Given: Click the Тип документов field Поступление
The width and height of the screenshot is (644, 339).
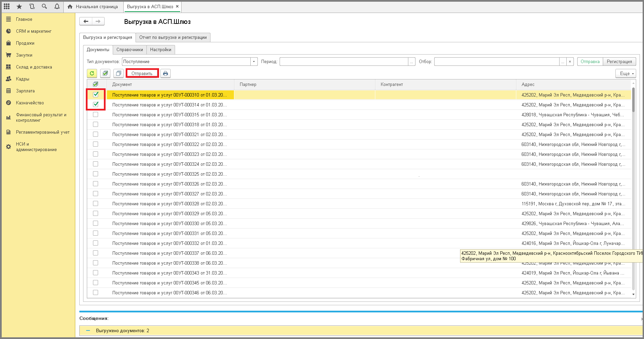Looking at the screenshot, I should 186,62.
